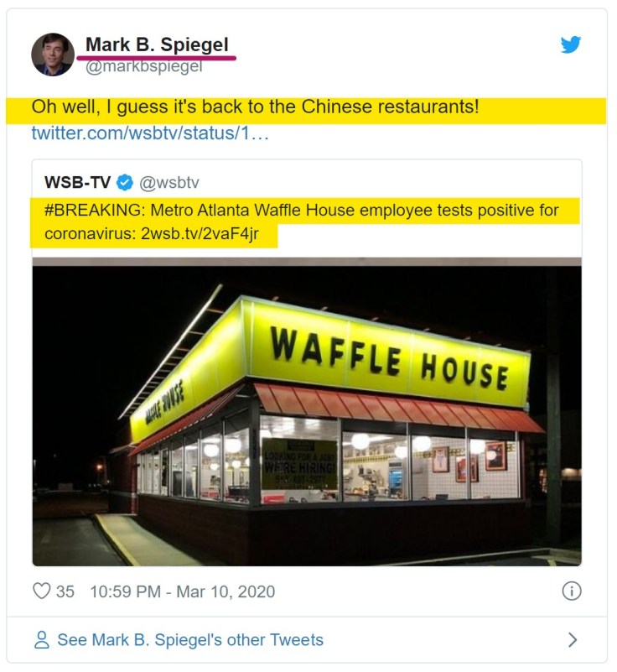Click the WSB-TV verified badge
The height and width of the screenshot is (672, 617).
coord(125,183)
